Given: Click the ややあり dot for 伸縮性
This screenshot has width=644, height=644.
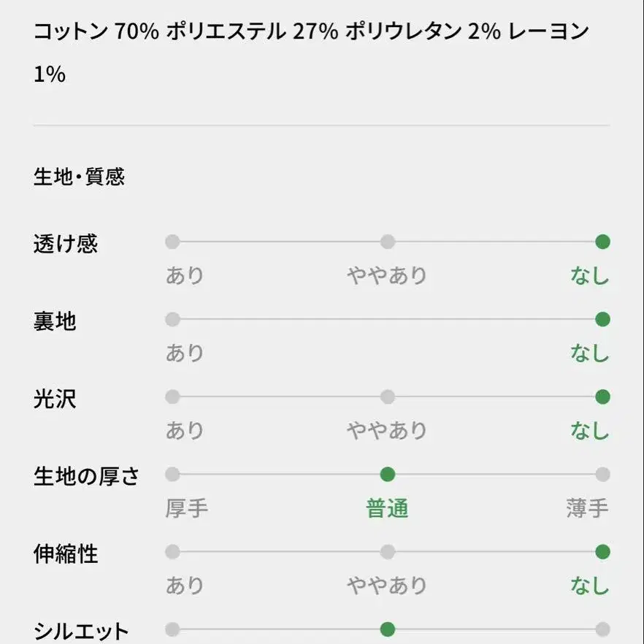Looking at the screenshot, I should coord(388,552).
